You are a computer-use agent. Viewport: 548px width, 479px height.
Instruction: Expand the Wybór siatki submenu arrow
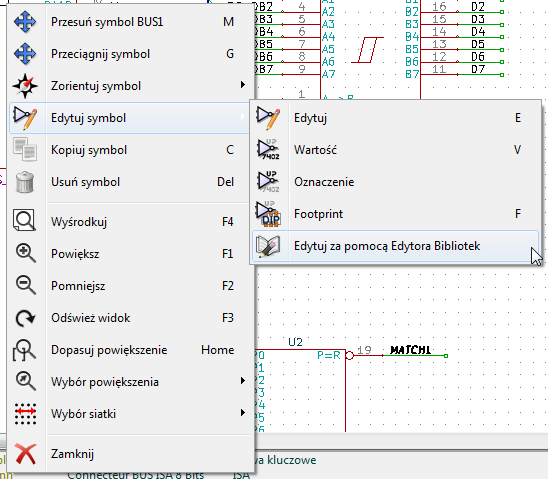[x=243, y=413]
